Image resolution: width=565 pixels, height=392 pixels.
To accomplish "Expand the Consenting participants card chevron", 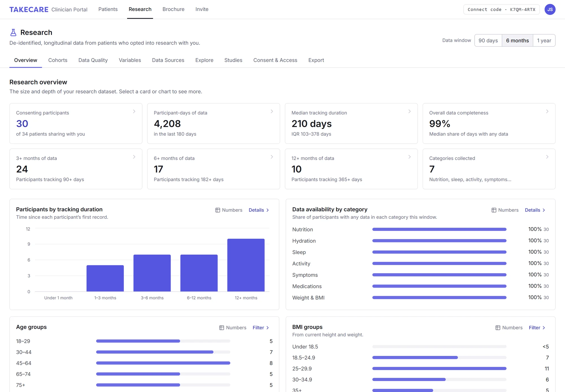I will point(134,111).
